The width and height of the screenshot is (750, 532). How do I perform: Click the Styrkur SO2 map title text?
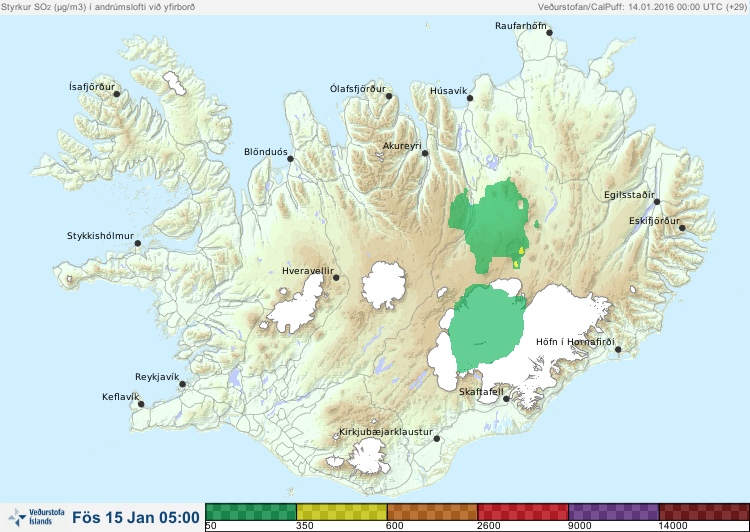click(98, 7)
